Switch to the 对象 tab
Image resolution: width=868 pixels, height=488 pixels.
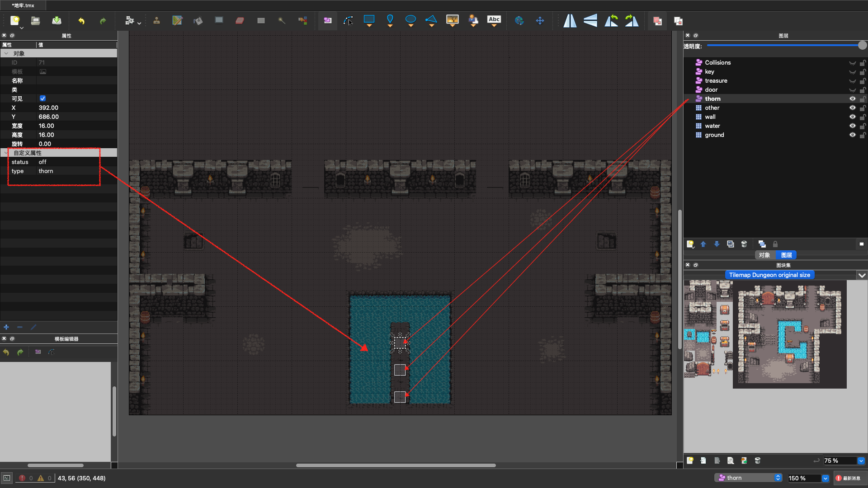[x=764, y=255]
